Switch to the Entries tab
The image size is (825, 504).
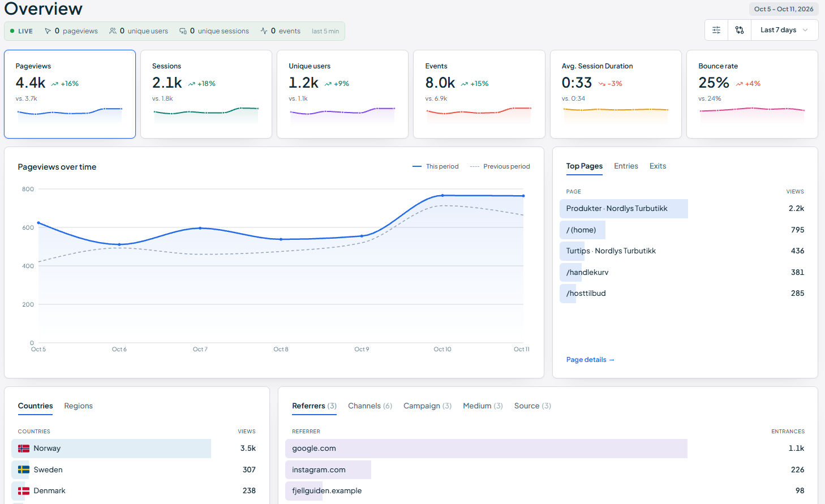coord(626,166)
